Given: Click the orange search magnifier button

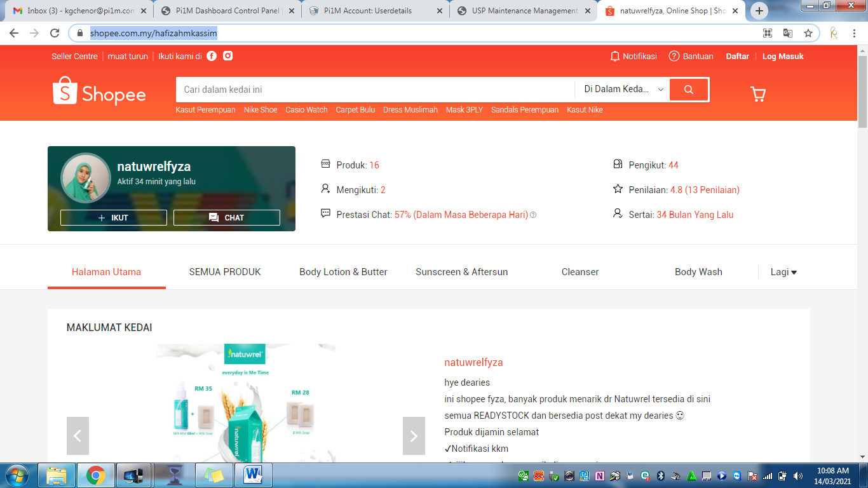Looking at the screenshot, I should tap(689, 90).
